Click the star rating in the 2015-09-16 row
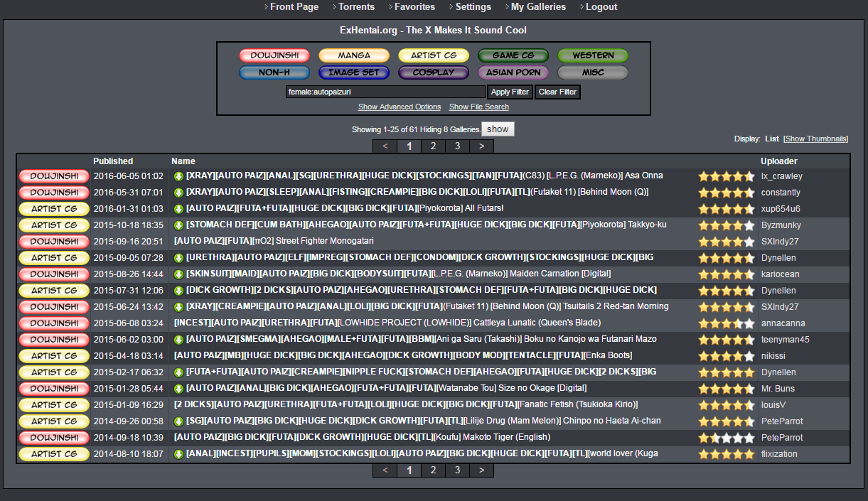Image resolution: width=868 pixels, height=501 pixels. (727, 242)
